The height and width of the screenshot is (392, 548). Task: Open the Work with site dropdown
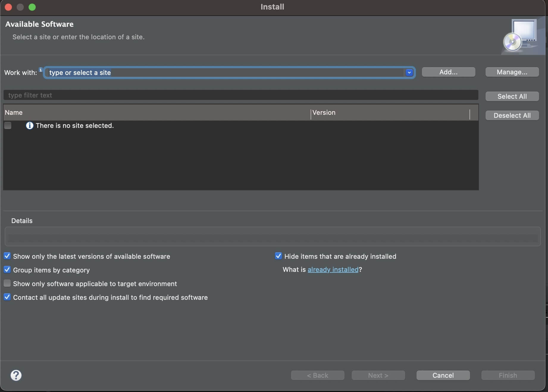point(409,72)
